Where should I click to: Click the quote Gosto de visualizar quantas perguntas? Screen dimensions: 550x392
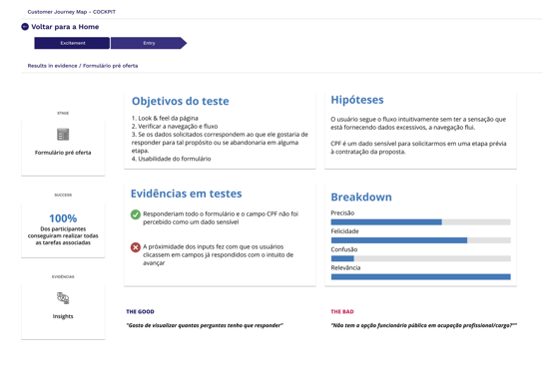coord(205,325)
